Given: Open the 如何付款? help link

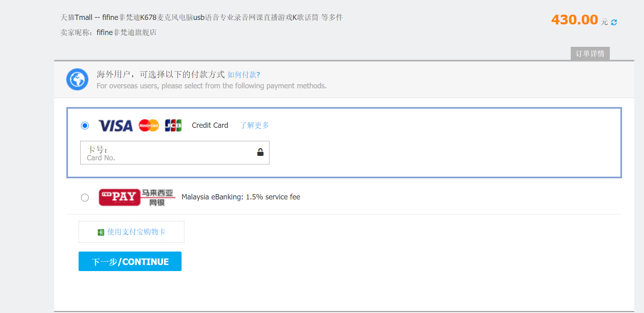Looking at the screenshot, I should 244,74.
